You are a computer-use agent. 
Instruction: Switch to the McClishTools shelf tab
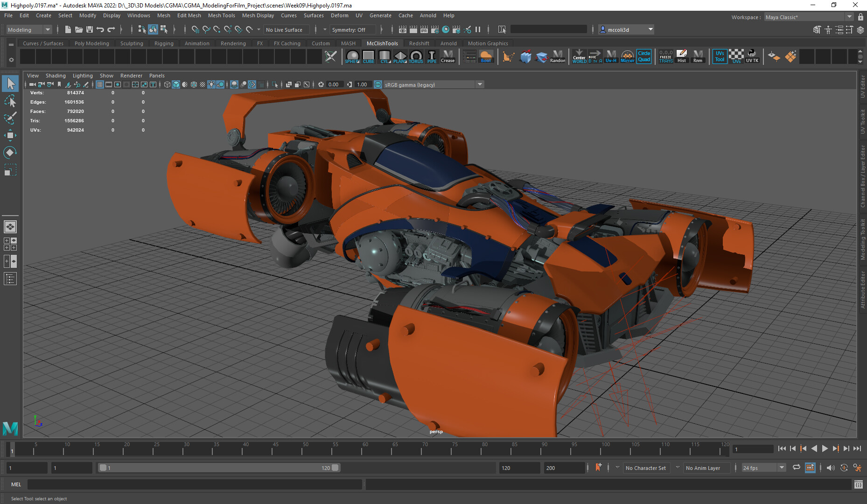tap(382, 43)
